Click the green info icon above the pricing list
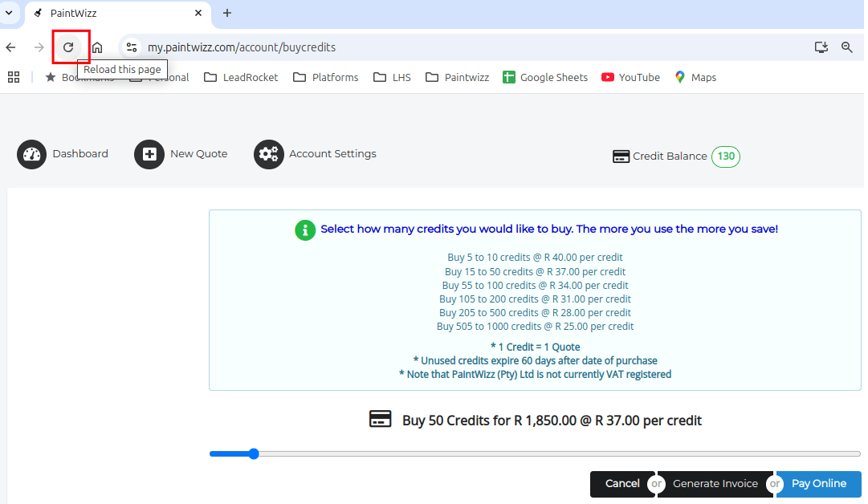Image resolution: width=868 pixels, height=504 pixels. pos(304,230)
